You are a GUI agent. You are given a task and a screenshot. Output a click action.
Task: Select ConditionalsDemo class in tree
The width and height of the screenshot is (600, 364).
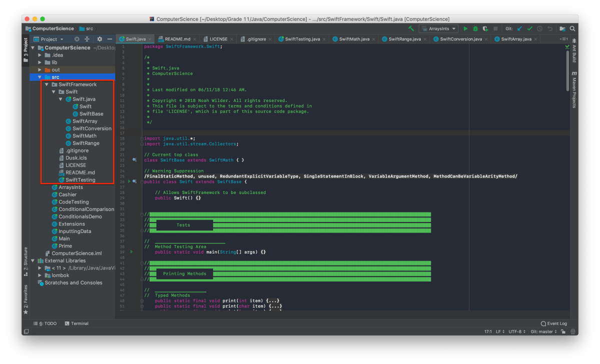80,216
